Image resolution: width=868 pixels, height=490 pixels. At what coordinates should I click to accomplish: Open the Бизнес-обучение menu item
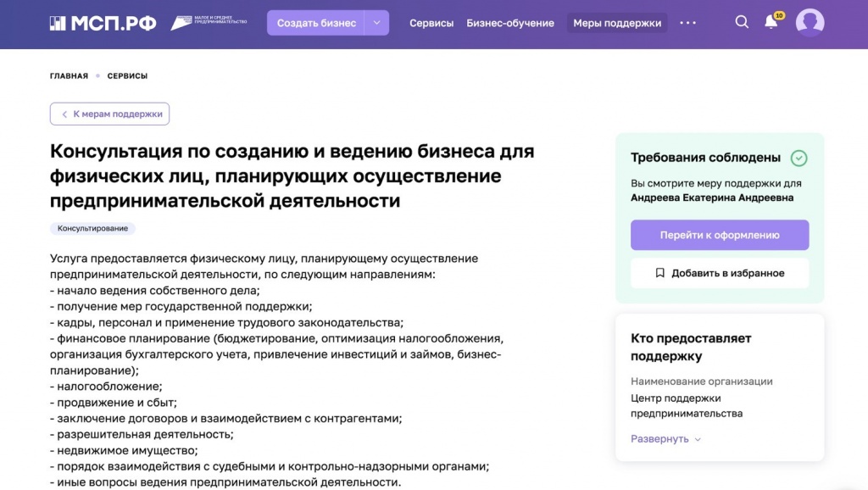coord(510,23)
